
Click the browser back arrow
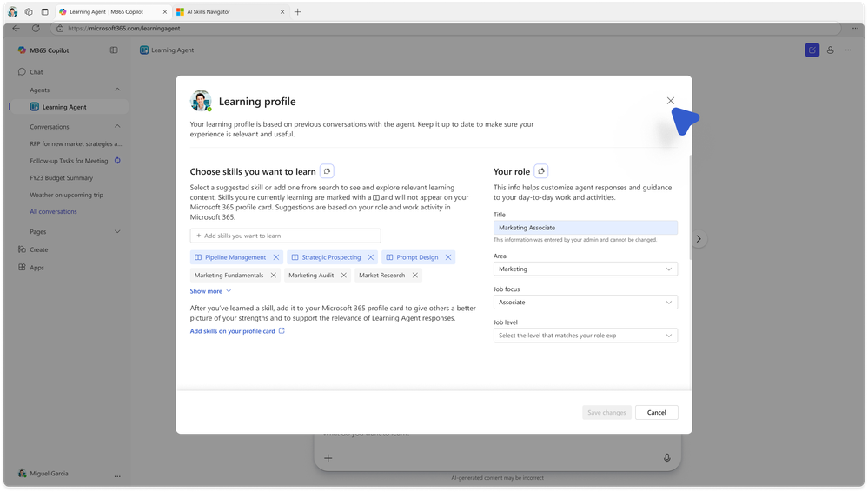click(16, 29)
